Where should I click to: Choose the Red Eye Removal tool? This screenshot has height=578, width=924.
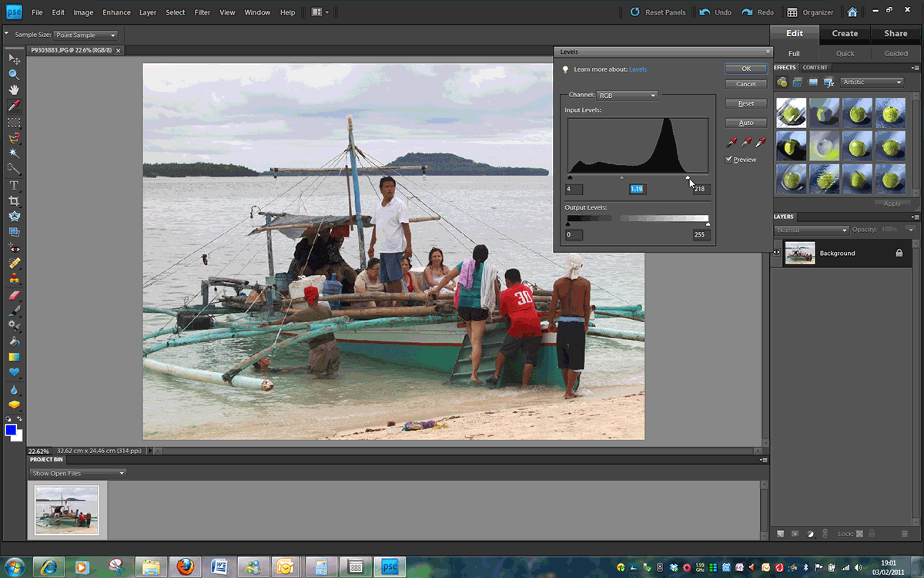tap(14, 247)
